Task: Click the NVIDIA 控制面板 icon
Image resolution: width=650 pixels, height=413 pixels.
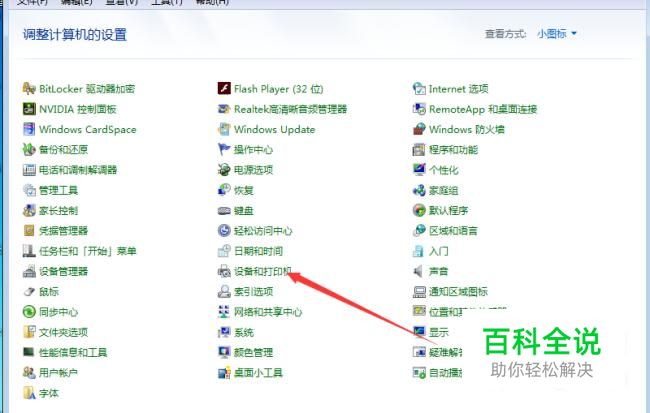Action: (29, 109)
